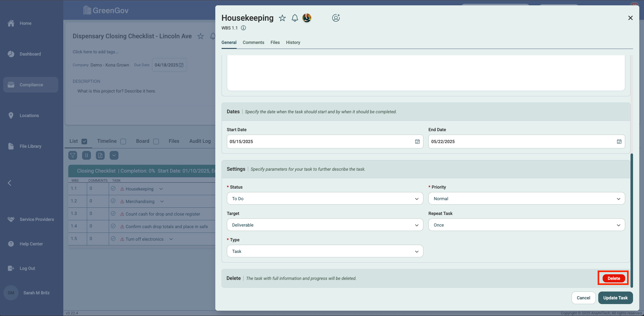Image resolution: width=644 pixels, height=316 pixels.
Task: Expand the Repeat Task dropdown
Action: tap(526, 225)
